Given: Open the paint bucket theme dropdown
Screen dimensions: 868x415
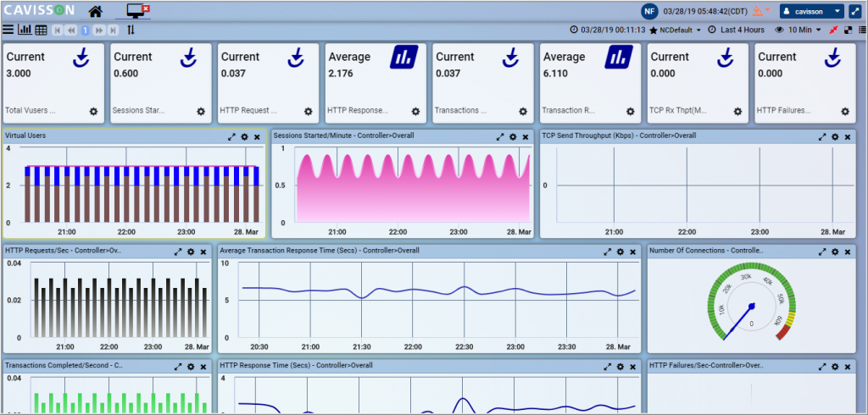Looking at the screenshot, I should (x=762, y=11).
